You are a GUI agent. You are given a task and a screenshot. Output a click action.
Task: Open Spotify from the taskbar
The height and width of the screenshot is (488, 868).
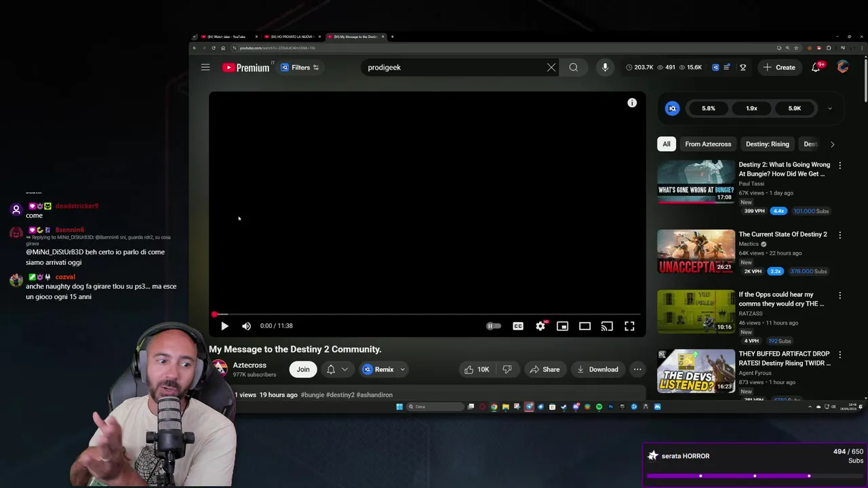click(599, 407)
